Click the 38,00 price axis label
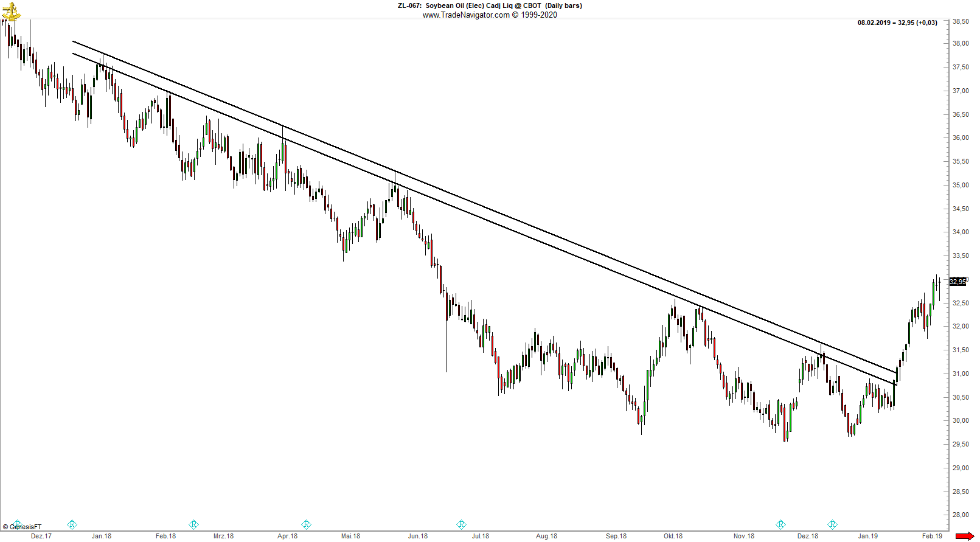Image resolution: width=980 pixels, height=542 pixels. (x=961, y=43)
